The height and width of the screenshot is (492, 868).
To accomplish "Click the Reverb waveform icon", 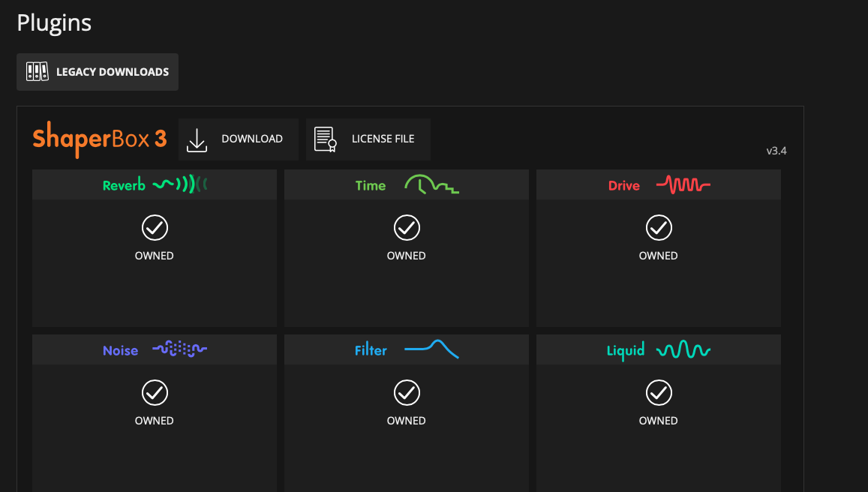I will pos(180,184).
